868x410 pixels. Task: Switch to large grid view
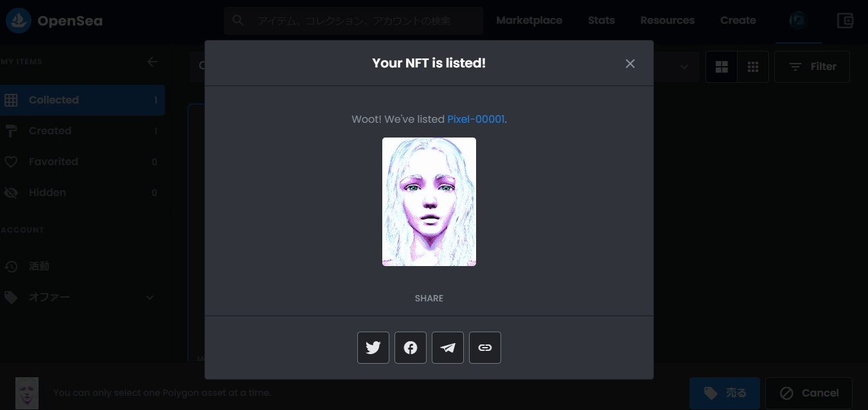tap(722, 67)
